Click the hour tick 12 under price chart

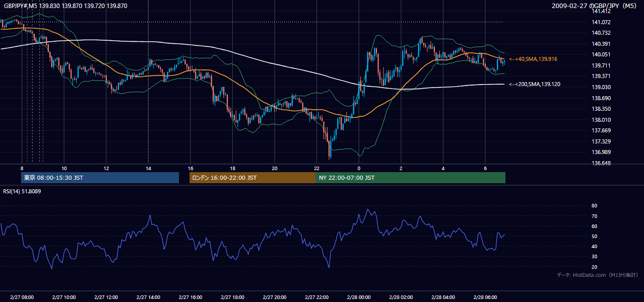tap(106, 168)
